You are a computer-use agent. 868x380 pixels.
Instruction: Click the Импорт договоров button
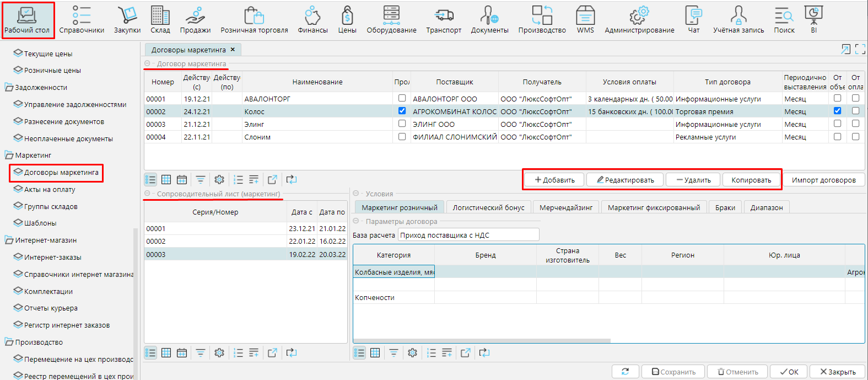coord(823,180)
